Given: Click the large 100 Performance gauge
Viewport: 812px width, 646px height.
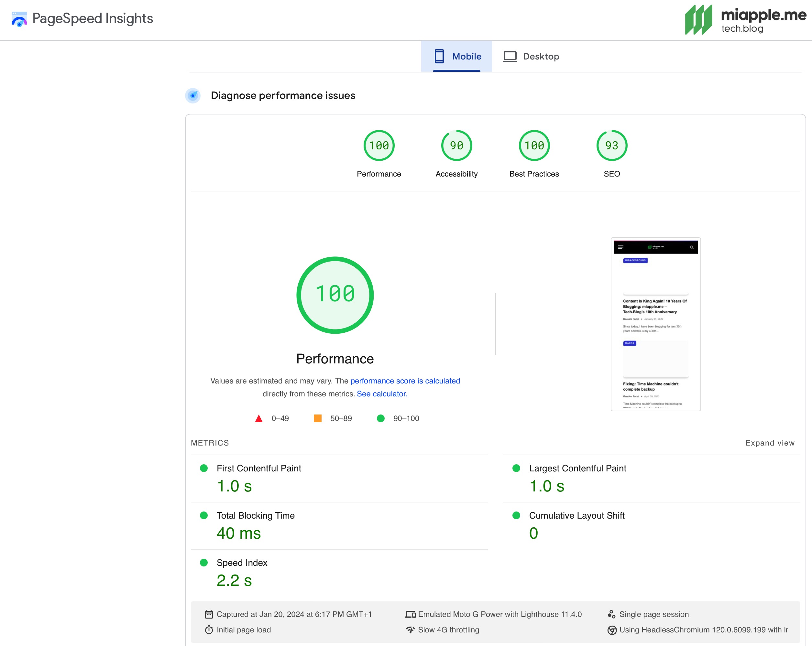Looking at the screenshot, I should tap(335, 295).
